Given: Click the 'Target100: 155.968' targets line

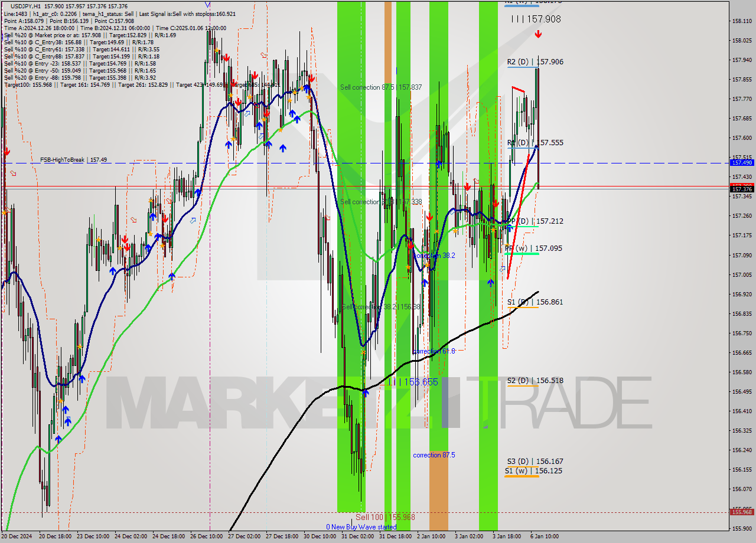Looking at the screenshot, I should coord(142,84).
